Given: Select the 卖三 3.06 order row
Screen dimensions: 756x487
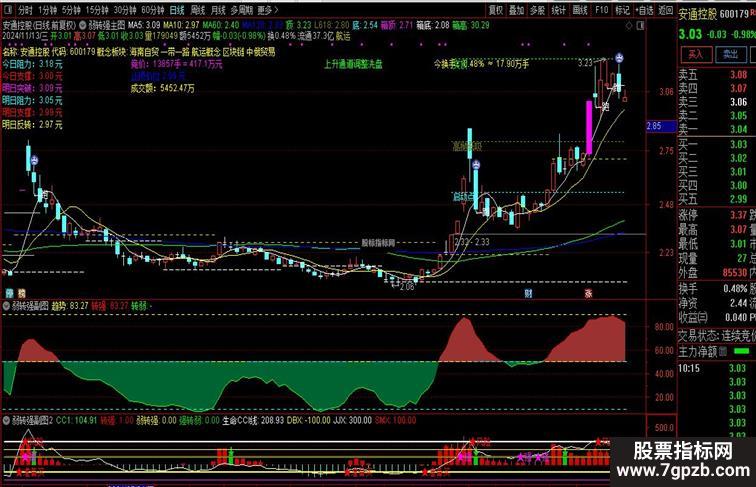Looking at the screenshot, I should point(717,102).
